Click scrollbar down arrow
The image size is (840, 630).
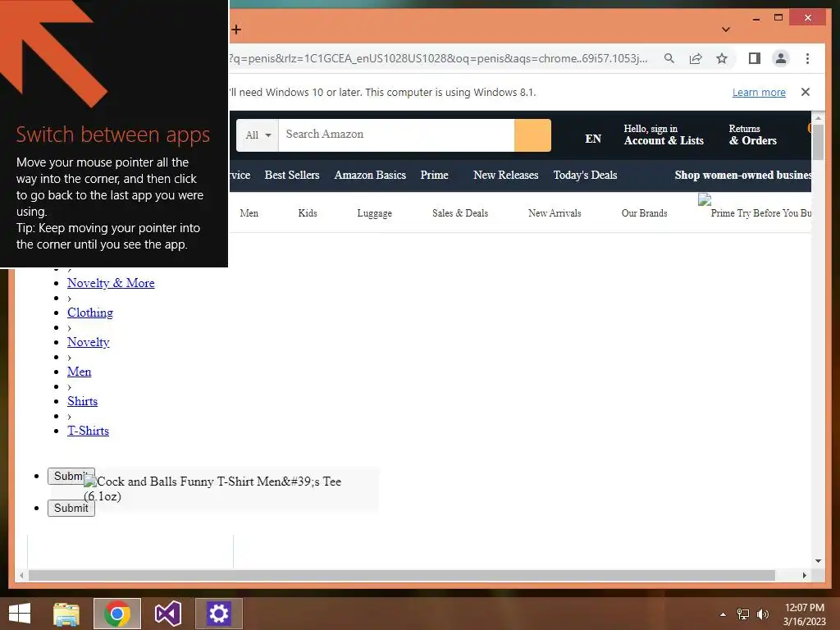818,561
